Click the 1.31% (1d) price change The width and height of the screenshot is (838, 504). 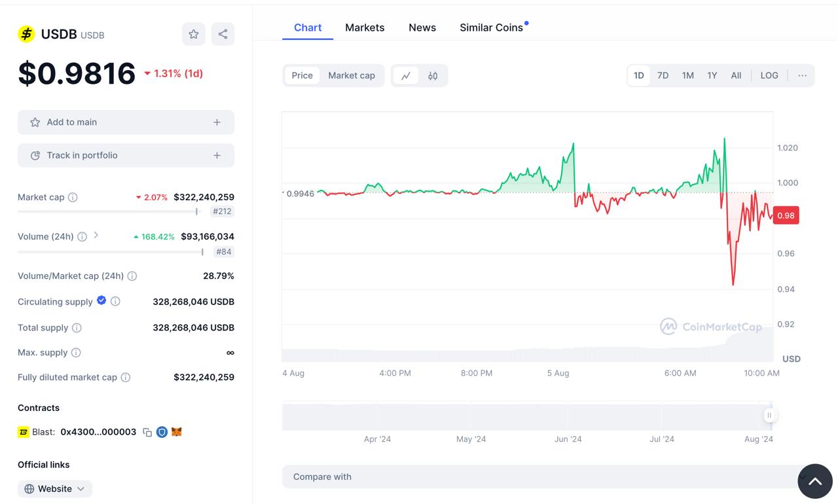pos(173,73)
